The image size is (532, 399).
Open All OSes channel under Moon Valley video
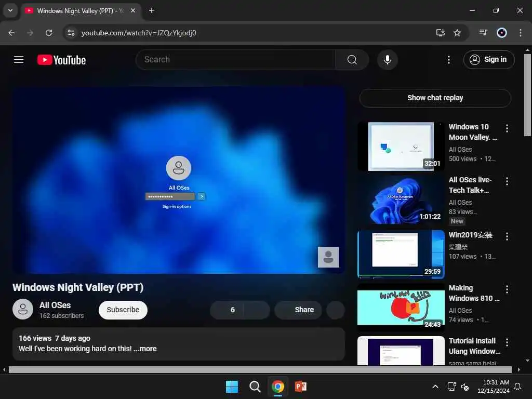tap(460, 149)
